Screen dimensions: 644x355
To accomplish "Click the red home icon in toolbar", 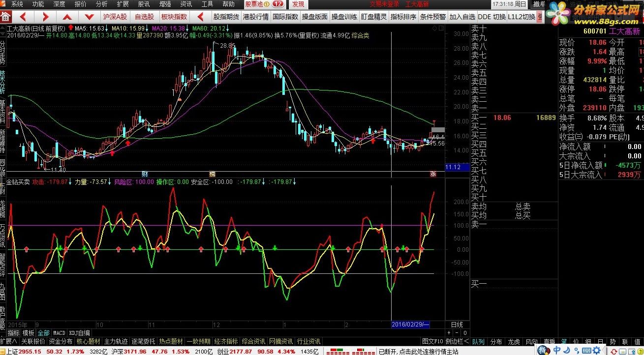I will click(x=6, y=16).
